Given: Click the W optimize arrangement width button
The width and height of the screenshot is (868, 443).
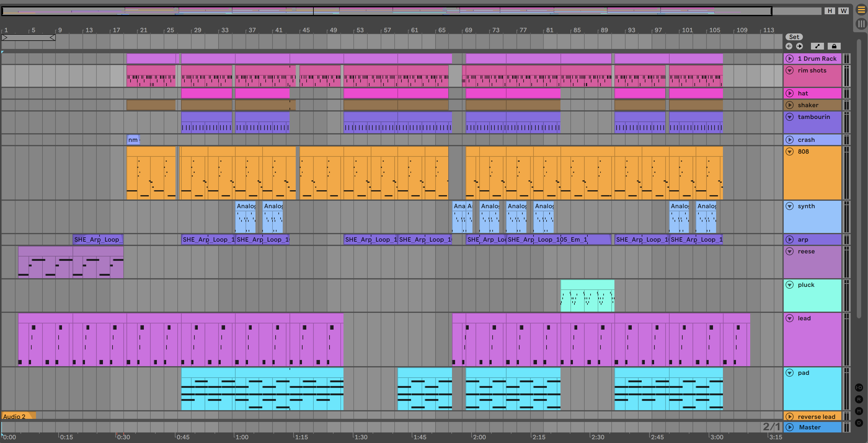Looking at the screenshot, I should tap(844, 11).
